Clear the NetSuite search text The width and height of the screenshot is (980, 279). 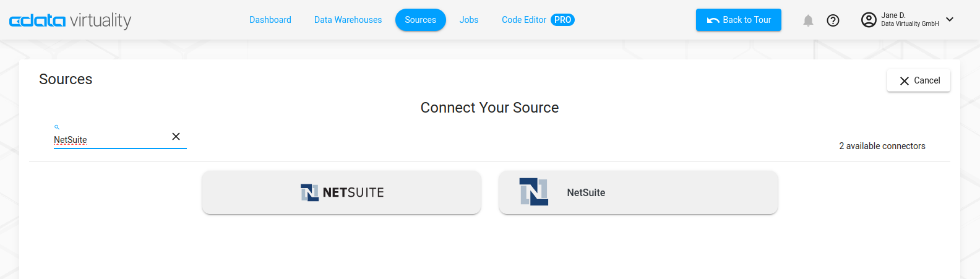pyautogui.click(x=176, y=137)
